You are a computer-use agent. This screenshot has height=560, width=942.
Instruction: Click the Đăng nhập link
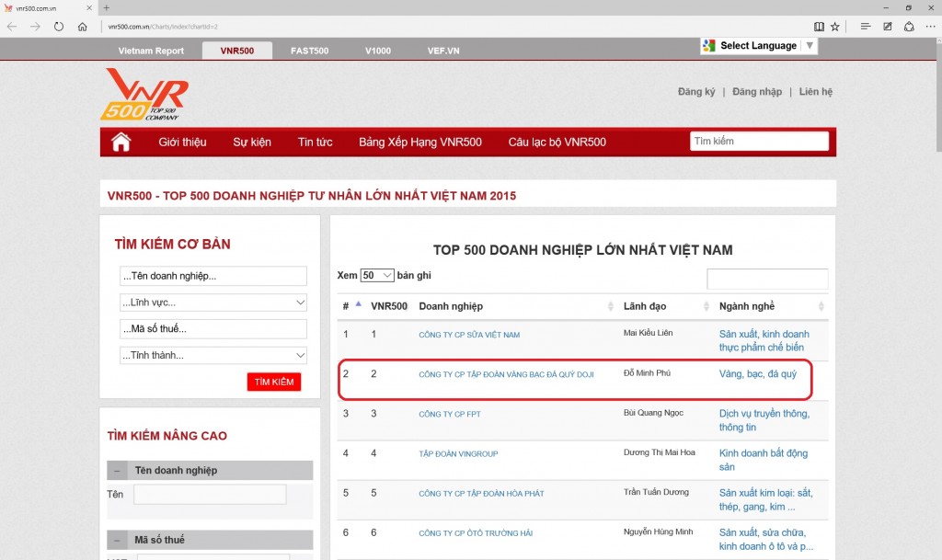tap(757, 92)
